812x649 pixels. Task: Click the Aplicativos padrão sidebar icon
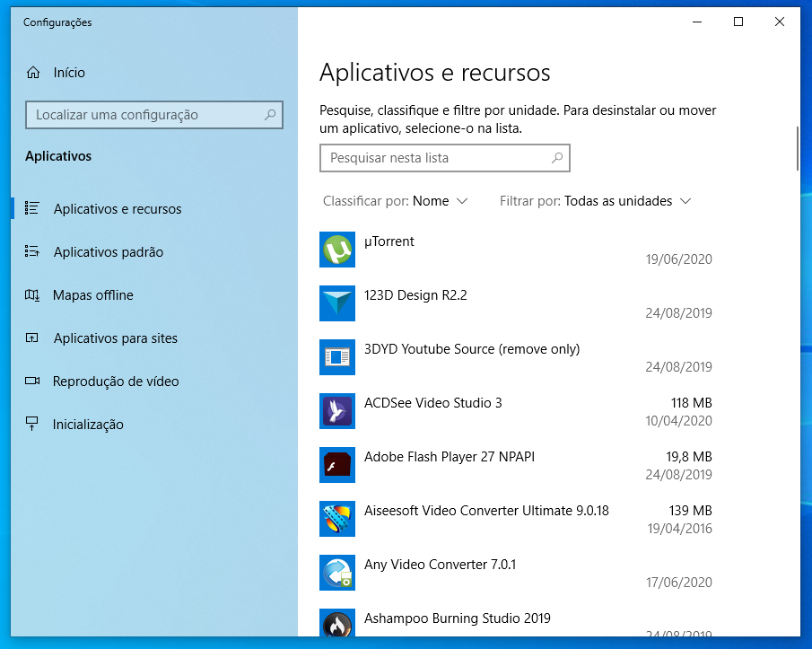[32, 251]
